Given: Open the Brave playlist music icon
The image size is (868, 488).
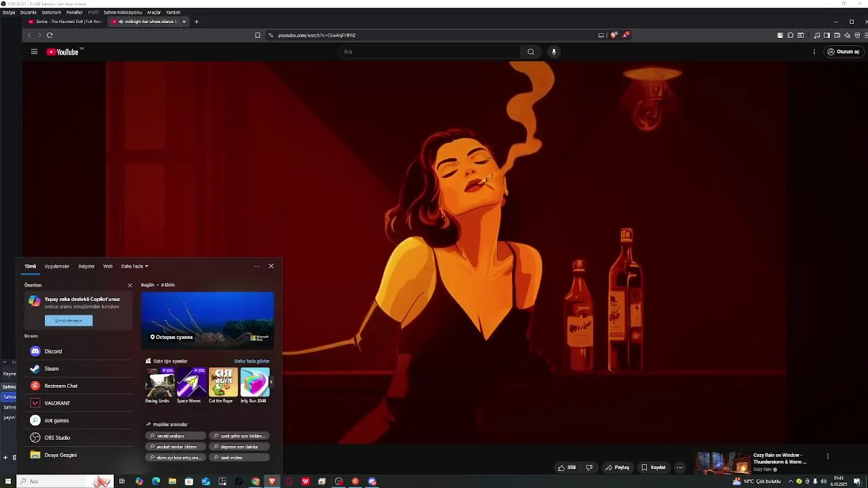Looking at the screenshot, I should click(817, 35).
